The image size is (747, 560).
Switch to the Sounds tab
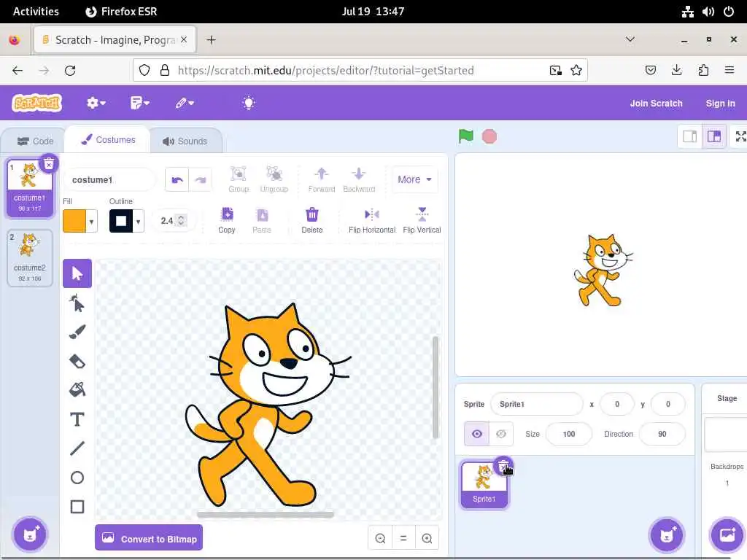[x=185, y=141]
